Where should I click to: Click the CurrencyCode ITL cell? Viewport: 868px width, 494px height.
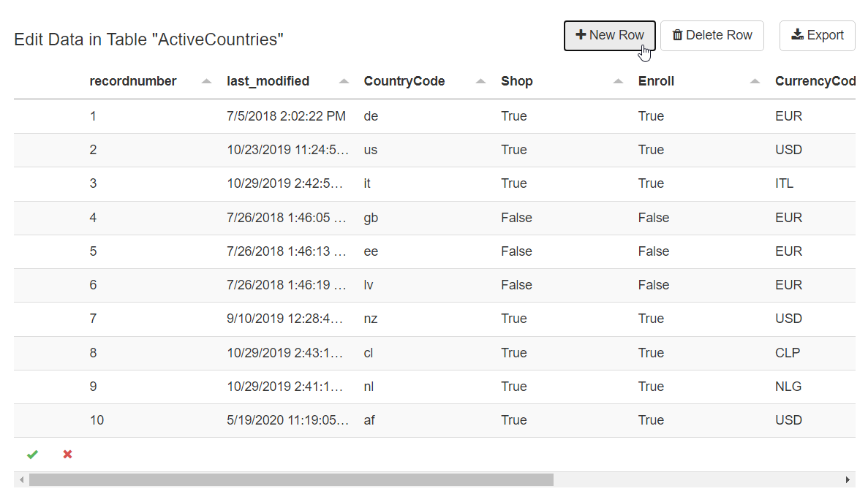[x=784, y=183]
